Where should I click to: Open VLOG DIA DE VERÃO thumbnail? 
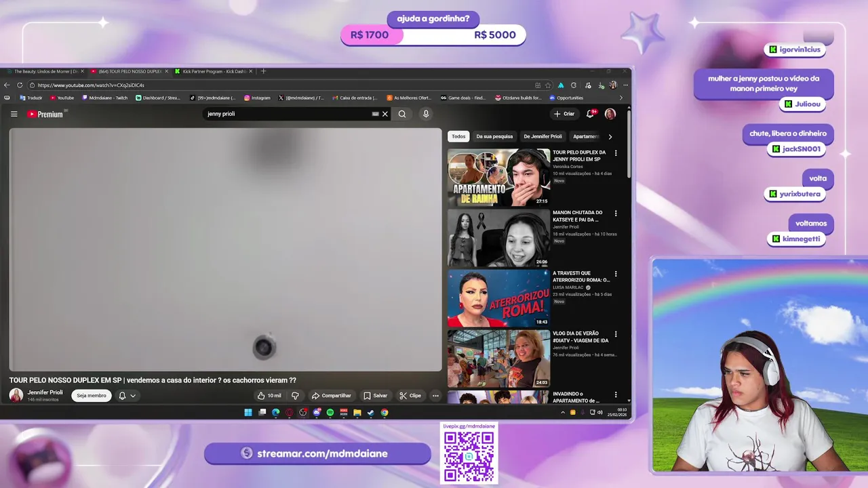click(498, 359)
